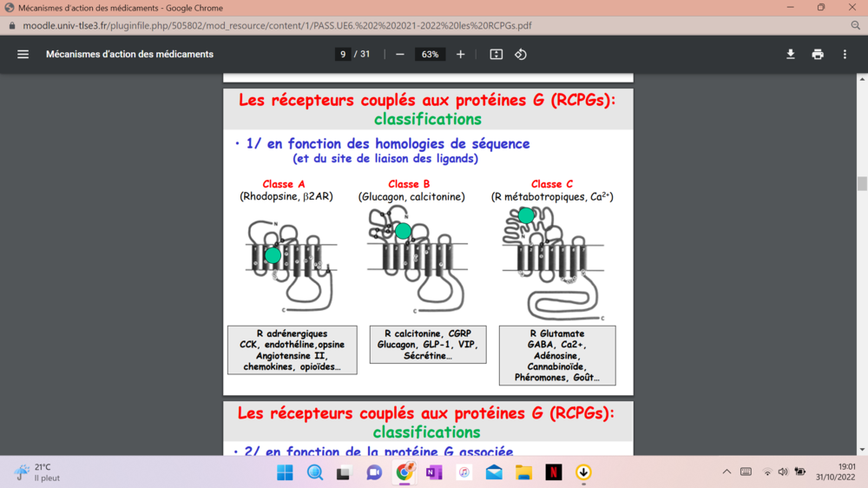Click the 'Classe A' heading on slide
Image resolution: width=868 pixels, height=488 pixels.
pos(284,184)
